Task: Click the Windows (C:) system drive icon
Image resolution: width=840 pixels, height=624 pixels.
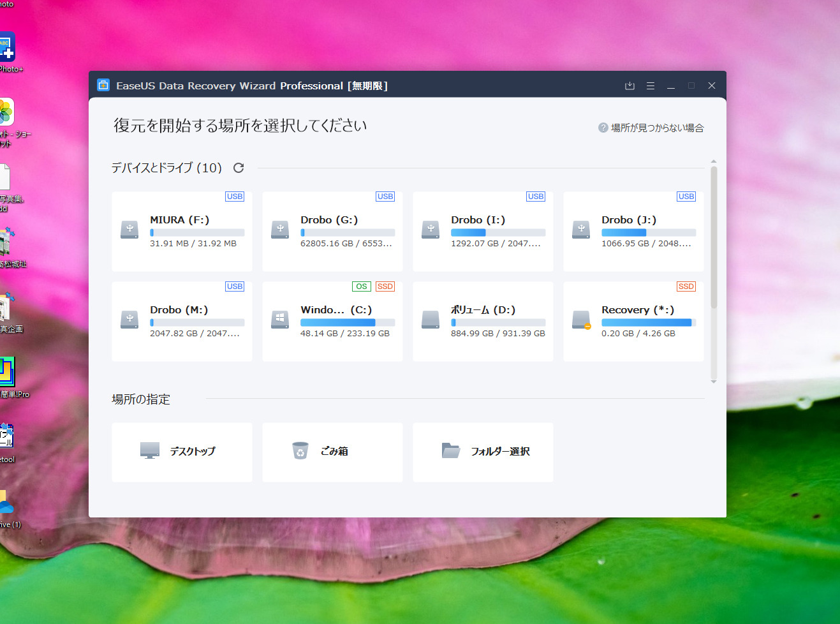Action: coord(280,320)
